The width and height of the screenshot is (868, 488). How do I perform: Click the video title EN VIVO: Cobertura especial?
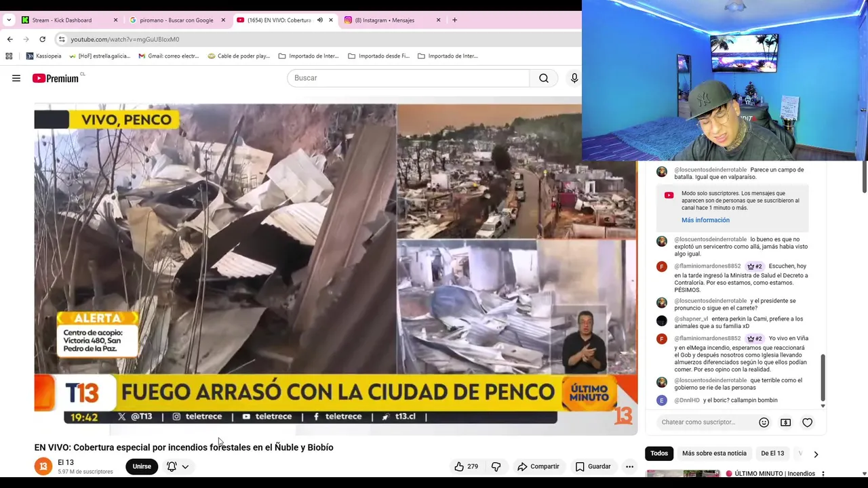click(184, 447)
